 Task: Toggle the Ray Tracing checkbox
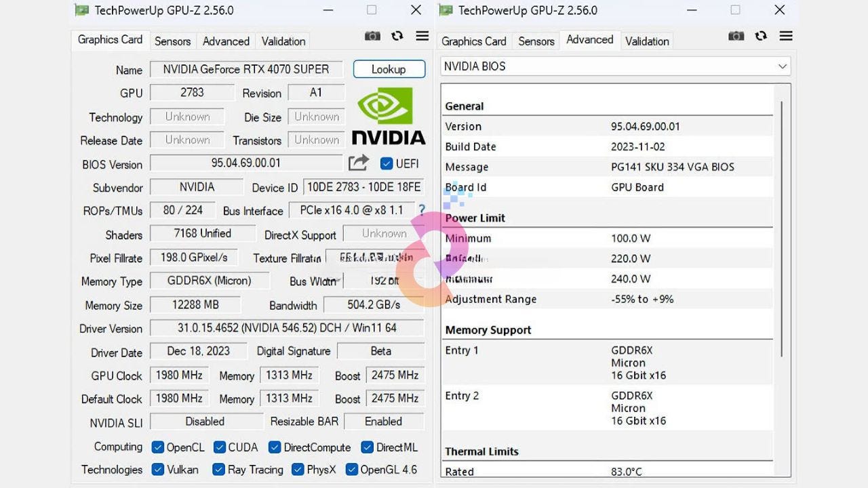pos(218,469)
